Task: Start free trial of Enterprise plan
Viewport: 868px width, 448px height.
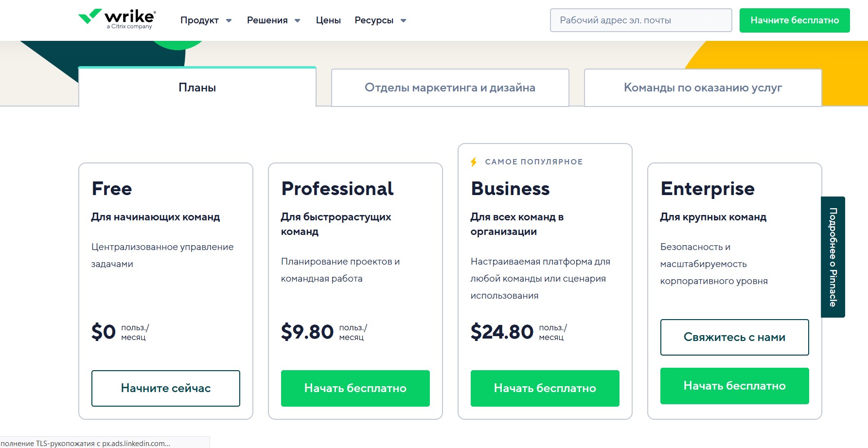Action: coord(734,386)
